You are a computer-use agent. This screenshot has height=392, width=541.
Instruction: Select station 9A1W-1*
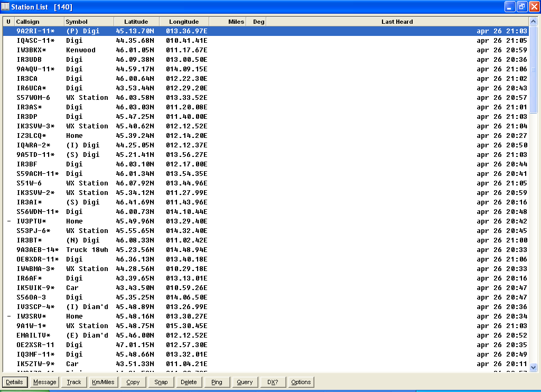266,326
